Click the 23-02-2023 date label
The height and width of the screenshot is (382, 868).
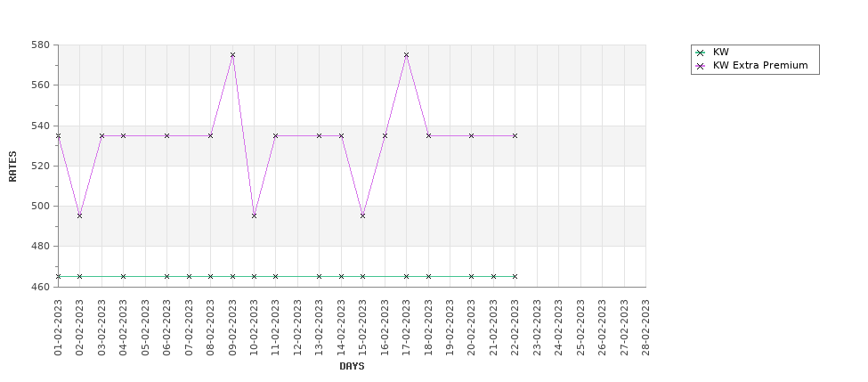(537, 327)
